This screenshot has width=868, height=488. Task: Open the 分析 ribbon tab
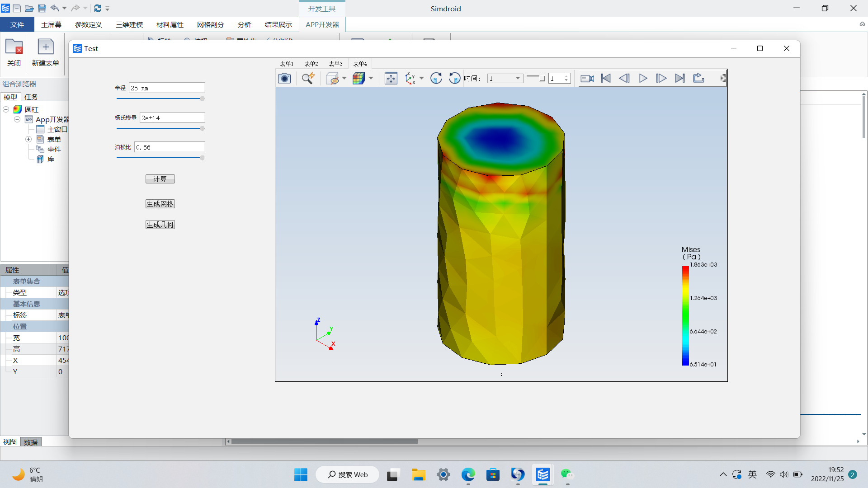coord(244,24)
